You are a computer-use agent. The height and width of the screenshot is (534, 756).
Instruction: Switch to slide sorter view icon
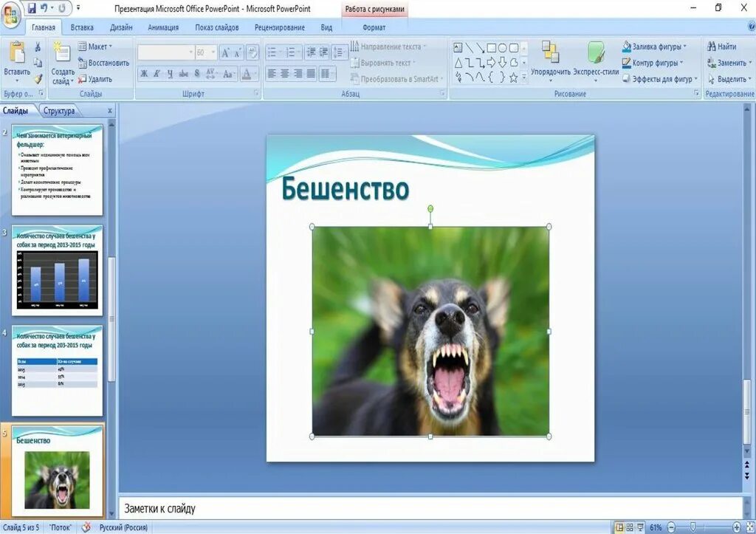point(630,527)
